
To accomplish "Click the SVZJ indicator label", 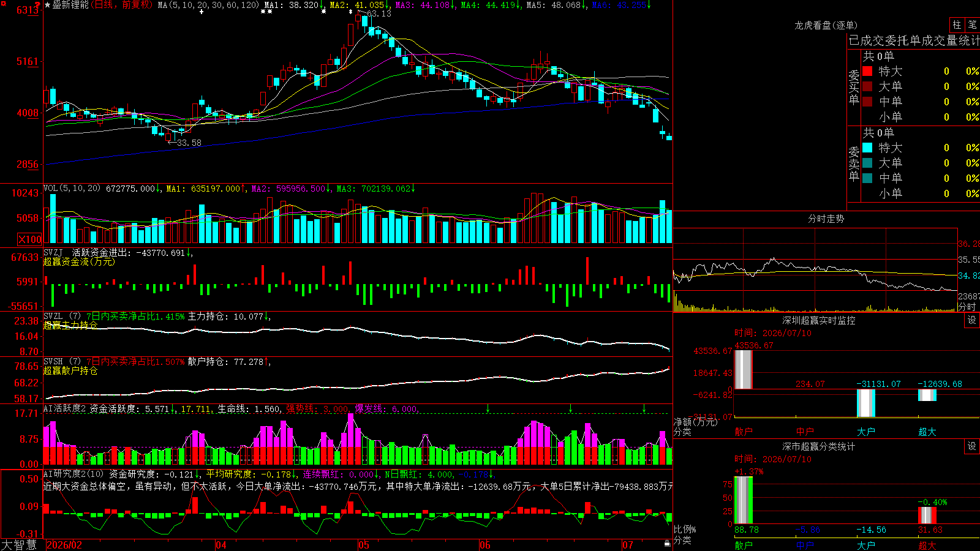I will click(53, 253).
